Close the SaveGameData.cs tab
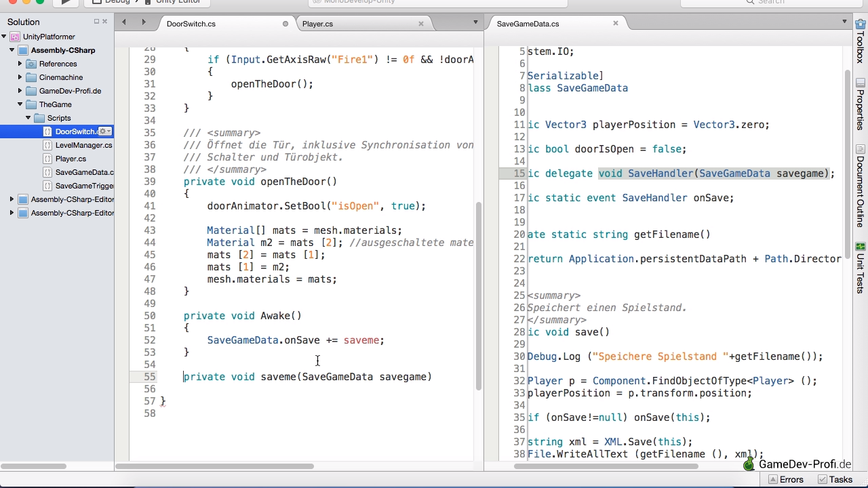868x488 pixels. pos(616,23)
